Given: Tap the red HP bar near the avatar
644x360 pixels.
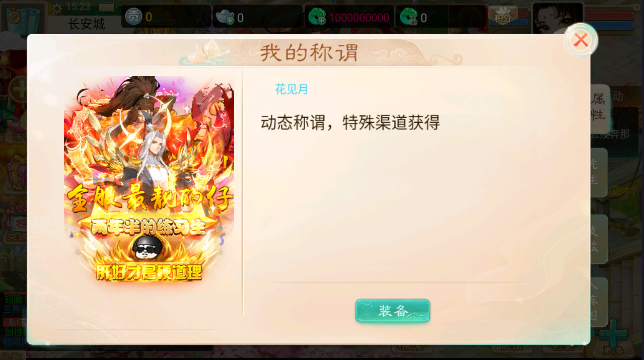Looking at the screenshot, I should pyautogui.click(x=609, y=16).
